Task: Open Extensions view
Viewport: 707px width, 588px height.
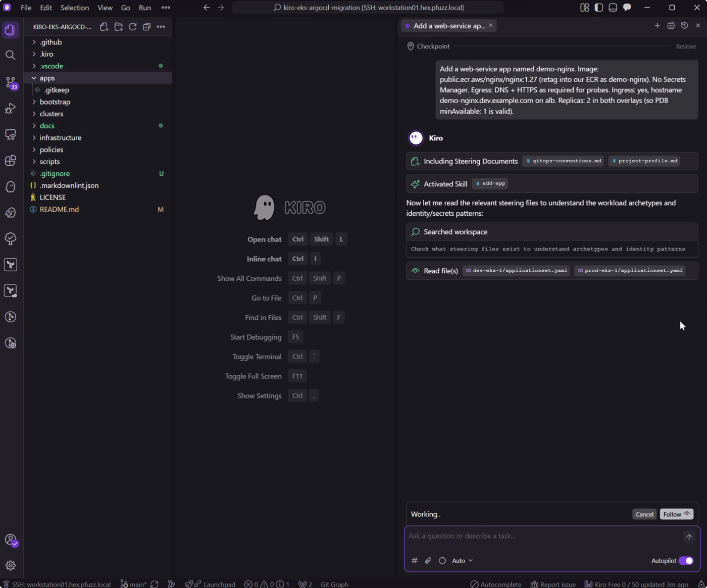Action: point(10,161)
